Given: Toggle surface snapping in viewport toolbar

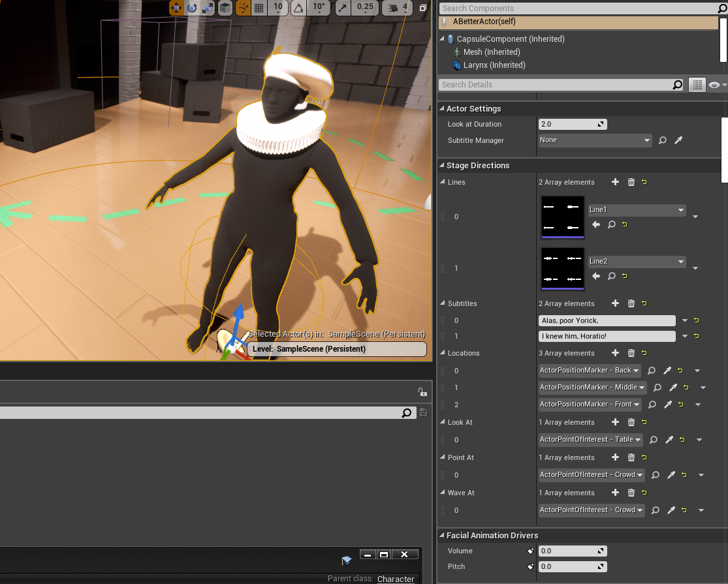Looking at the screenshot, I should (242, 8).
